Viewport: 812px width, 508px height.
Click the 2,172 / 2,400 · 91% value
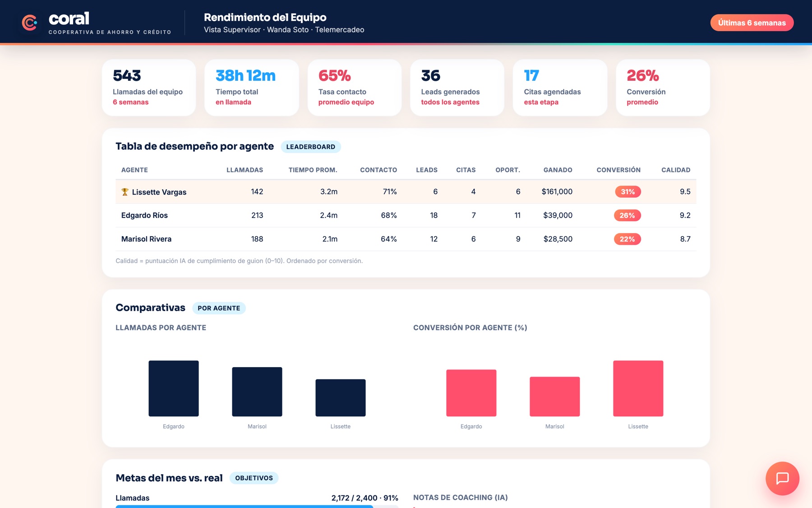[364, 498]
